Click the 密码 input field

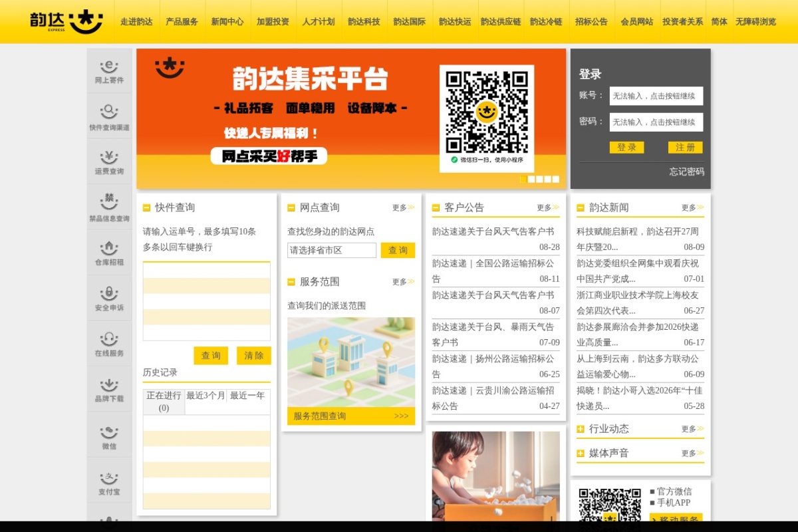pos(656,122)
